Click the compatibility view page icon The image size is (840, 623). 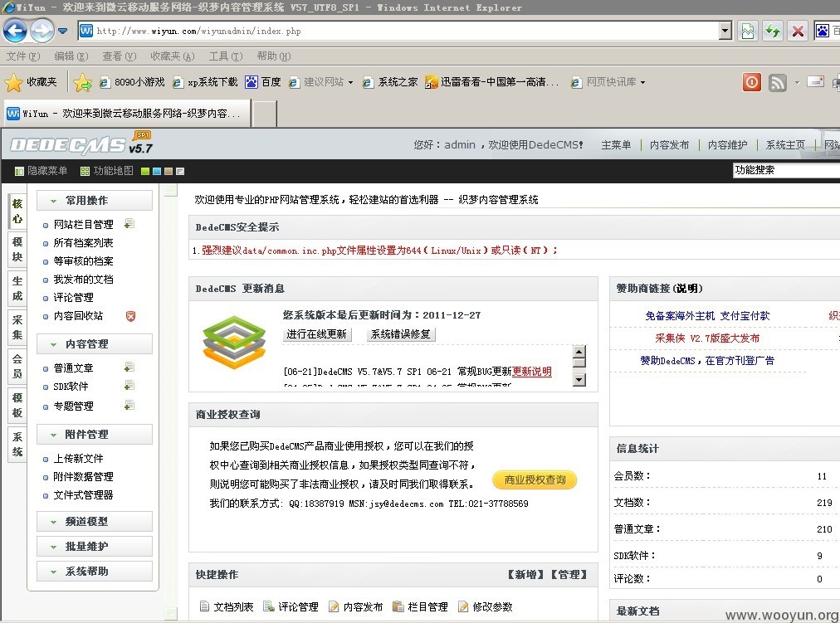point(747,31)
